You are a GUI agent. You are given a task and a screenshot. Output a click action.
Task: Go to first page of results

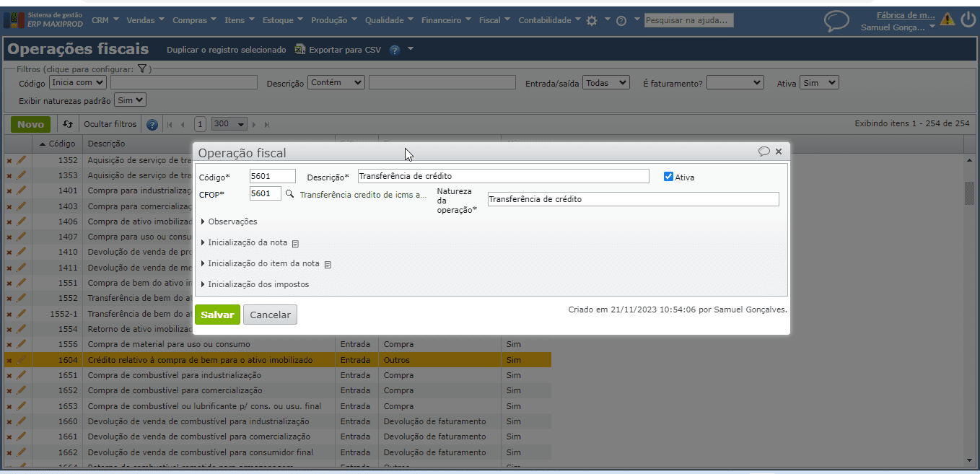tap(170, 125)
